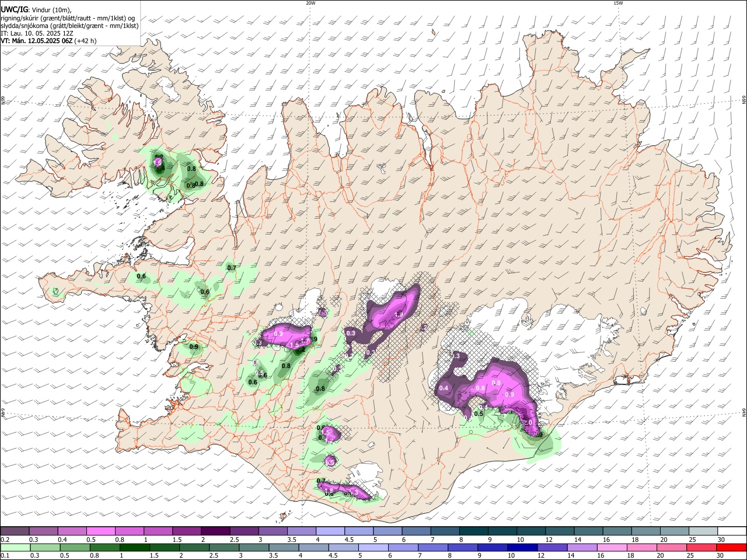Pick the bottom-row rain swatch labeled 0.3
The image size is (747, 560).
click(x=46, y=547)
